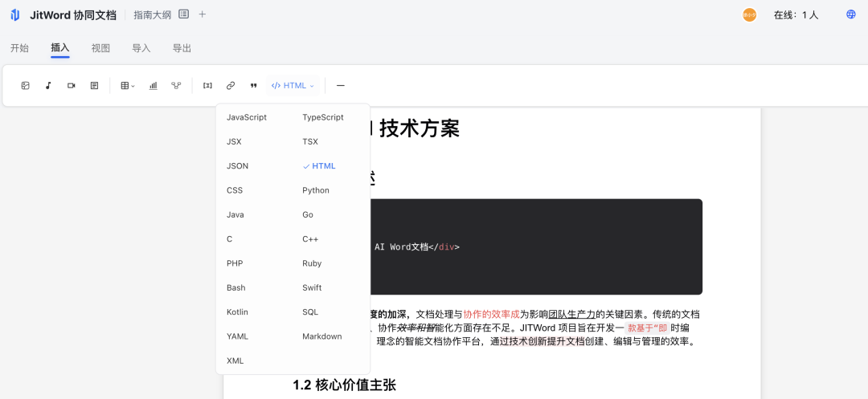Select Bash code language
Image resolution: width=868 pixels, height=399 pixels.
click(235, 287)
